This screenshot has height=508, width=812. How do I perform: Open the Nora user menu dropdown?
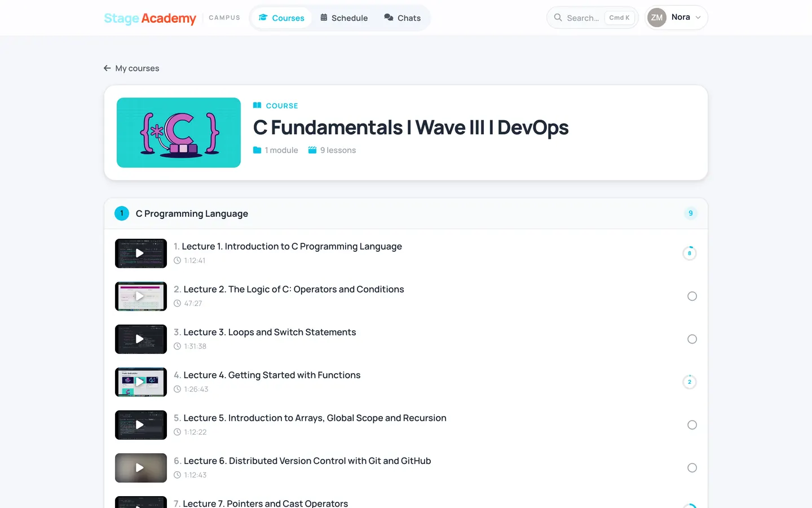click(x=676, y=17)
